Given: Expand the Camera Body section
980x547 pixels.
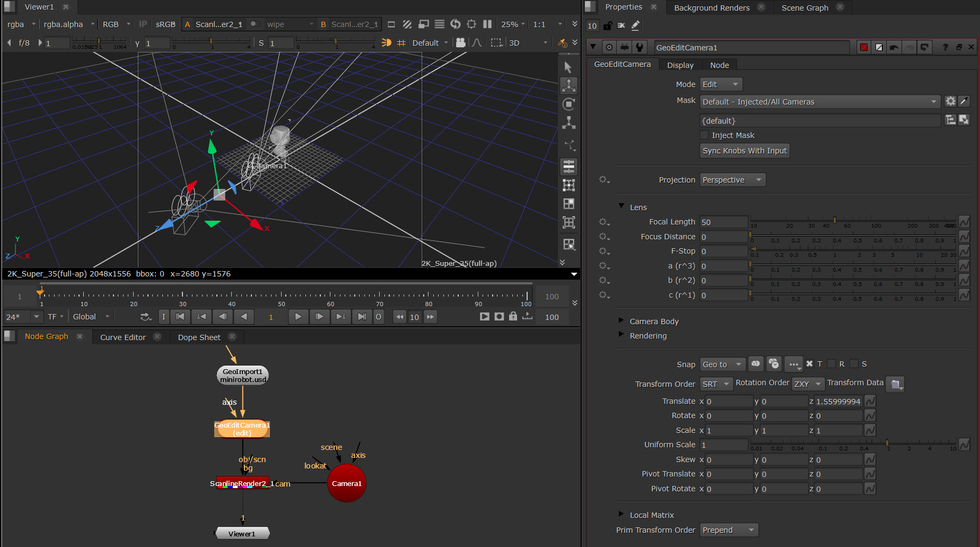Looking at the screenshot, I should 621,320.
